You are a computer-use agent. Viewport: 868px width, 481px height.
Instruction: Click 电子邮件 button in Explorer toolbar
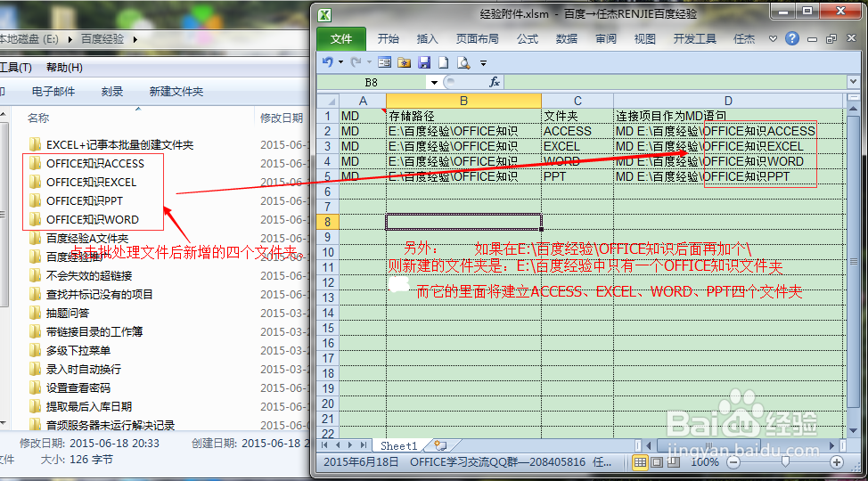pyautogui.click(x=53, y=92)
